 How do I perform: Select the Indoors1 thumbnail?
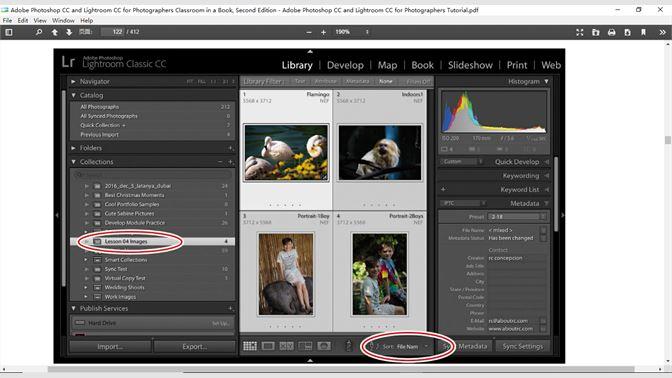(380, 153)
